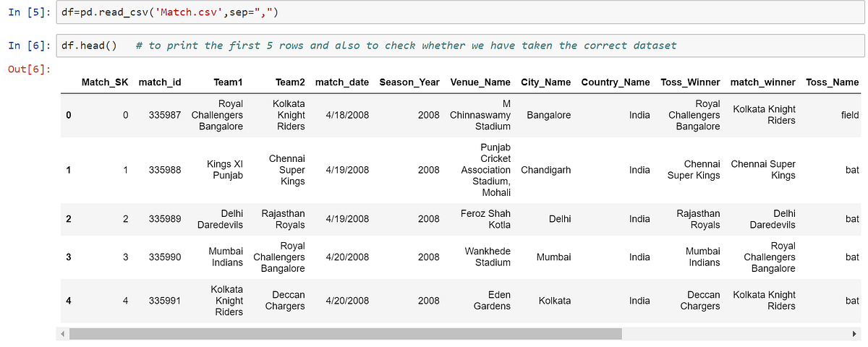Click the Venue_Name column header
The height and width of the screenshot is (347, 868).
(480, 82)
